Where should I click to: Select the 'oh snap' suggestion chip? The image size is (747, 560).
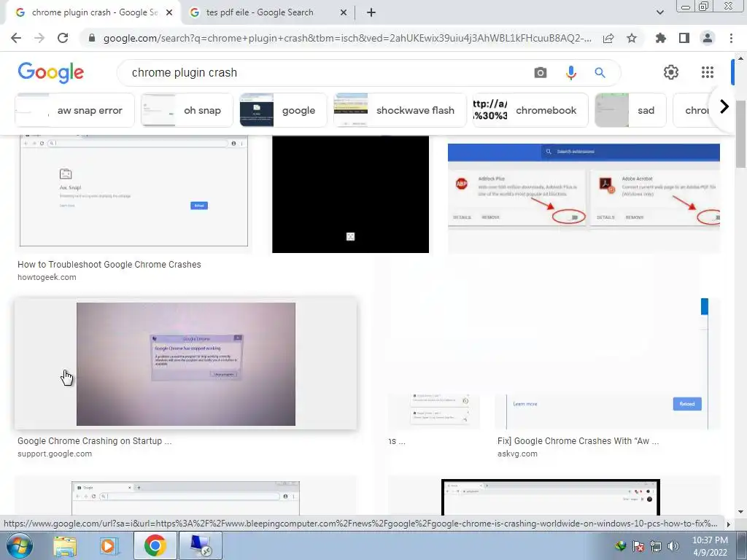tap(187, 111)
